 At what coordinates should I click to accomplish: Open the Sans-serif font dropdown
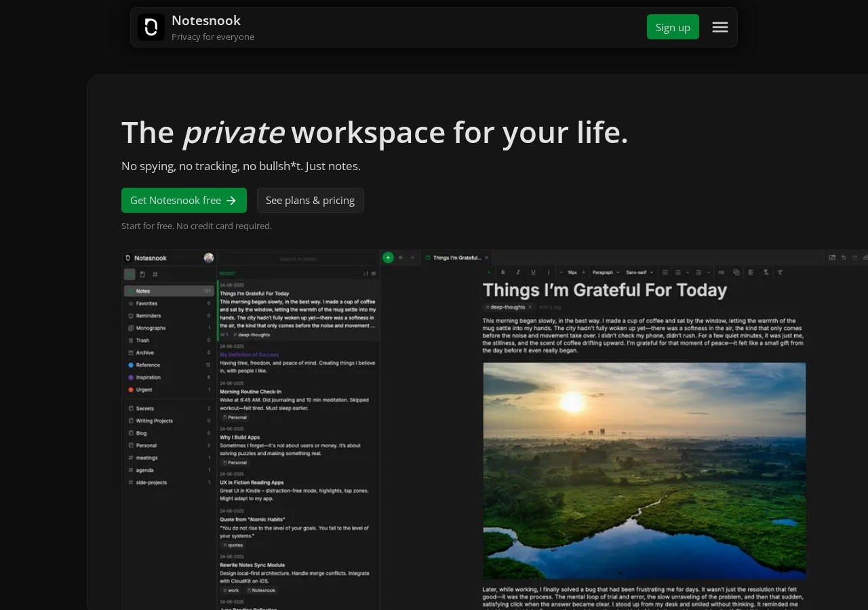(639, 272)
